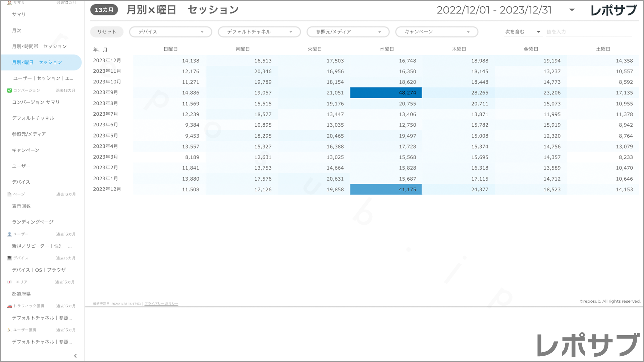
Task: Open the キャンペーン filter dropdown
Action: [437, 32]
